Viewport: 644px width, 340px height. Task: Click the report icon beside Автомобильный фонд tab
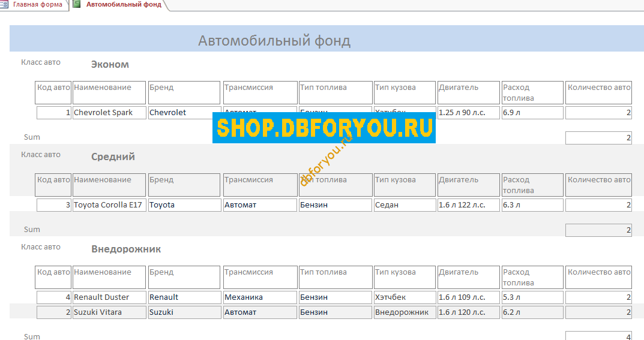pos(76,5)
